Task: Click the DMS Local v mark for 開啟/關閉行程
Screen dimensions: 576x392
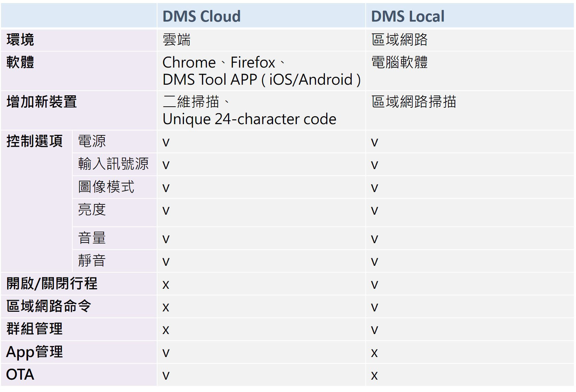Action: (375, 285)
